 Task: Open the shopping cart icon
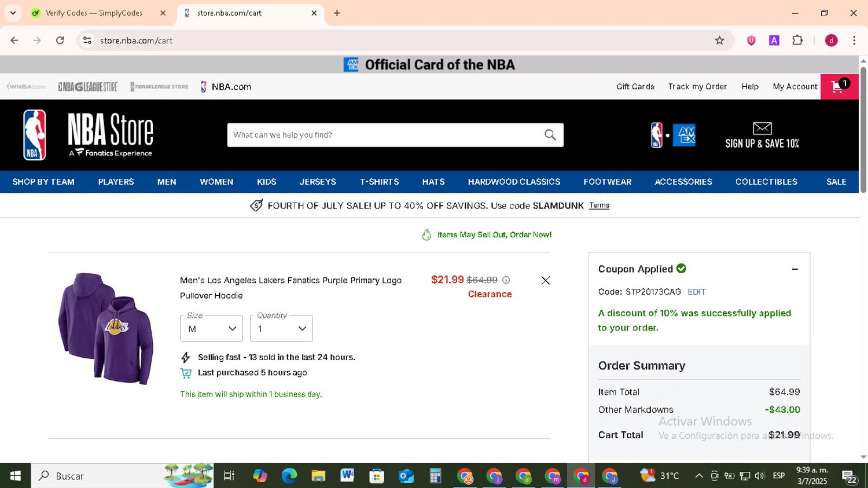coord(840,87)
